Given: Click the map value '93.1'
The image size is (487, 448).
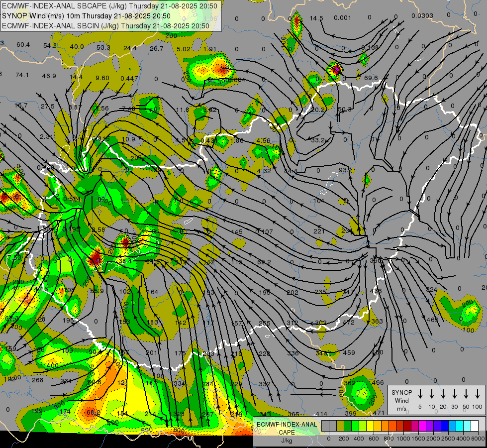Looking at the screenshot, I should [x=345, y=170].
